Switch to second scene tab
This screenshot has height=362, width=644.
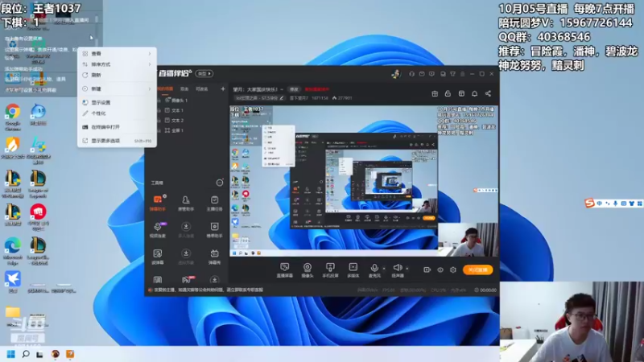click(x=184, y=88)
